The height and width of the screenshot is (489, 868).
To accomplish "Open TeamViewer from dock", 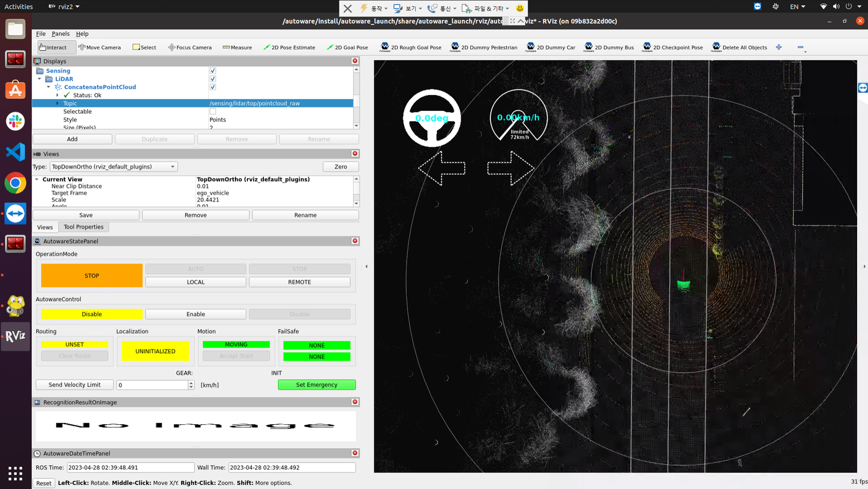I will [15, 214].
